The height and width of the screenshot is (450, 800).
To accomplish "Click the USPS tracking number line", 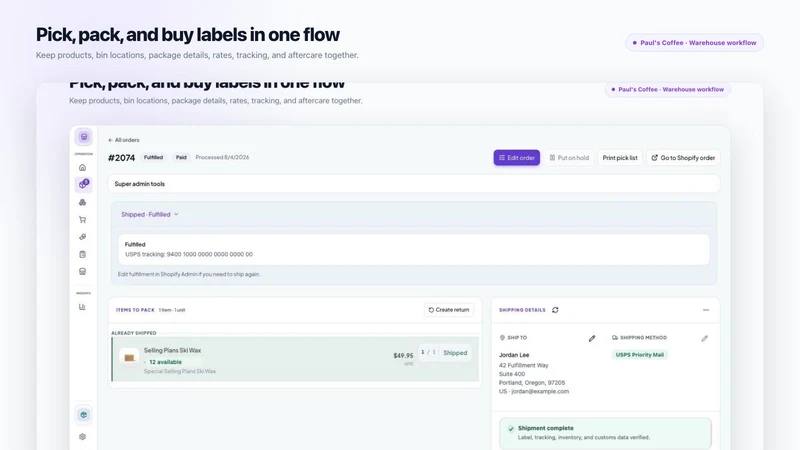I will pyautogui.click(x=189, y=254).
